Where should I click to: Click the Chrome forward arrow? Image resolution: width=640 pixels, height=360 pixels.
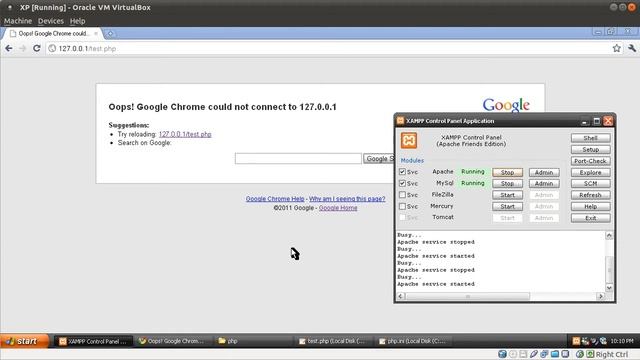pos(22,48)
